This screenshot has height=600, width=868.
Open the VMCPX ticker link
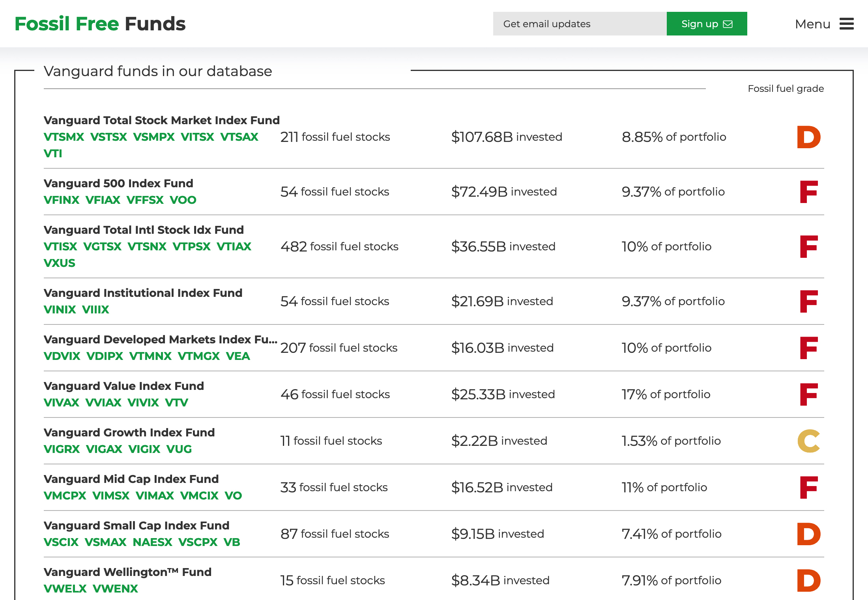(x=65, y=496)
